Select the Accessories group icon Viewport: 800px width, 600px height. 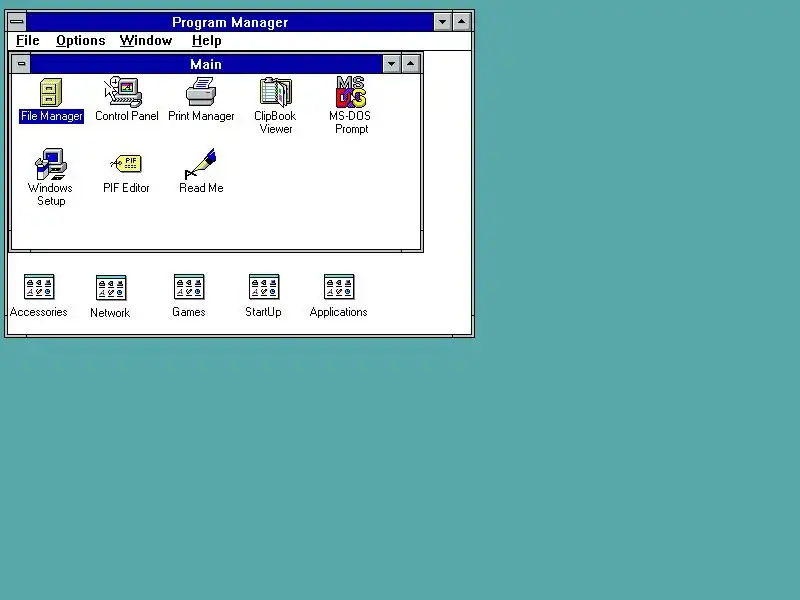click(x=39, y=287)
